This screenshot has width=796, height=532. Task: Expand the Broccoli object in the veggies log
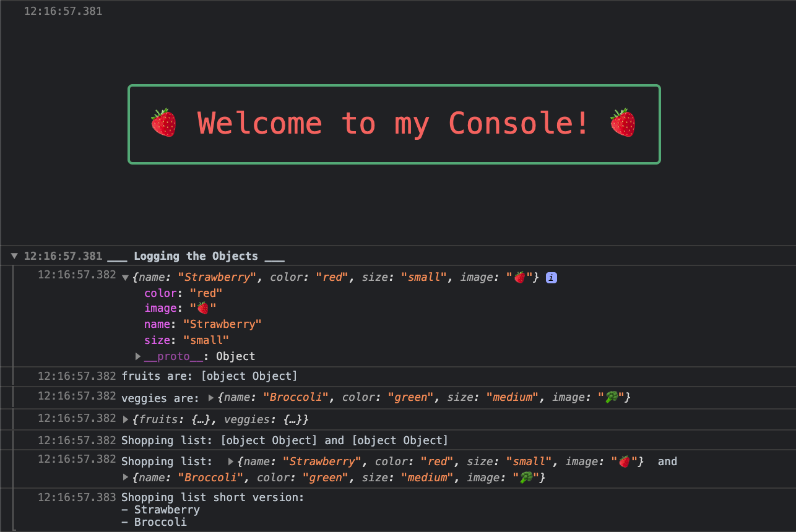point(210,397)
